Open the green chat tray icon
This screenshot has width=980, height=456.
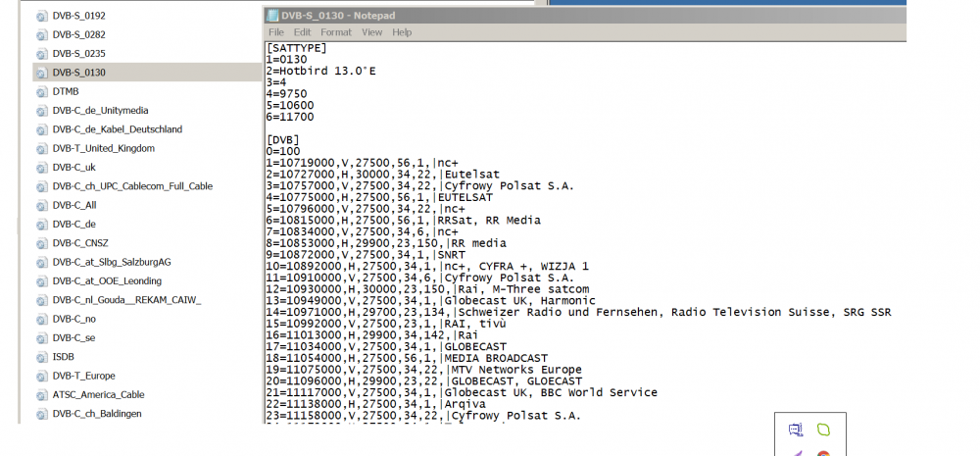[x=823, y=430]
